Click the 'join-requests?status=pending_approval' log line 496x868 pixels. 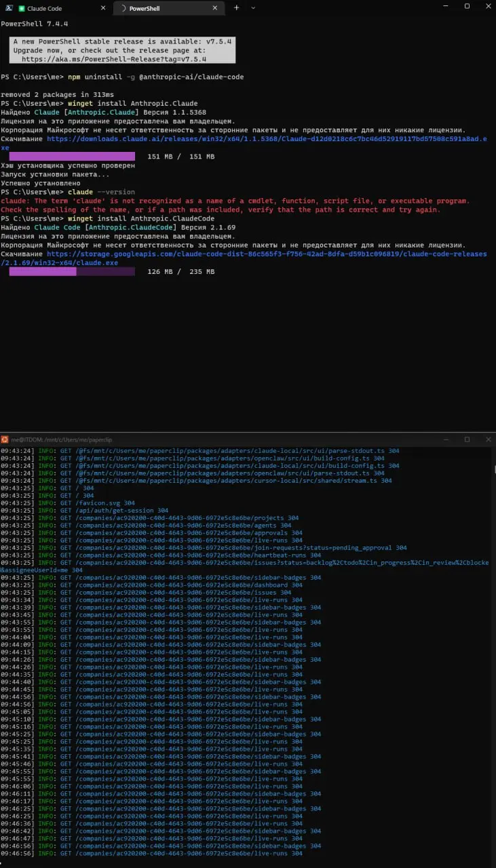tap(204, 547)
